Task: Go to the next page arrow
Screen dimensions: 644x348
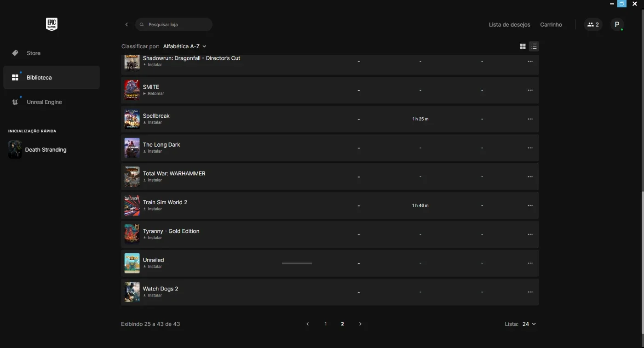Action: click(x=360, y=324)
